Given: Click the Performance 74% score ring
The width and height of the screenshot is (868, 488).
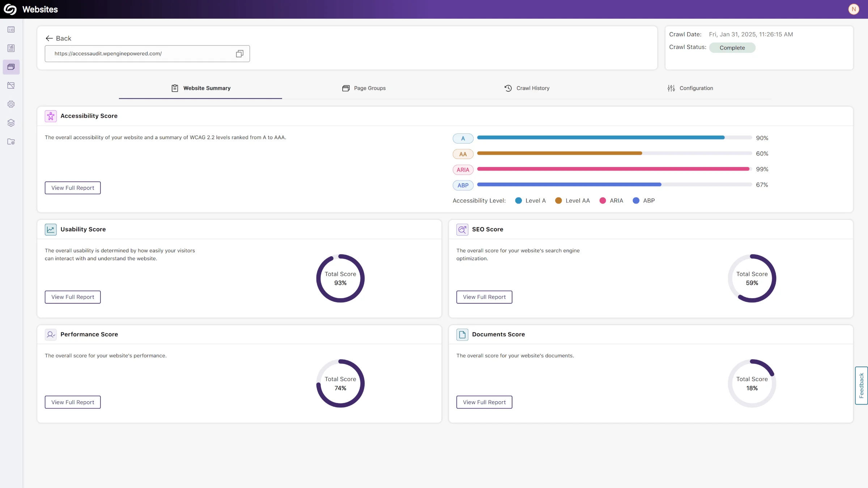Looking at the screenshot, I should point(340,384).
